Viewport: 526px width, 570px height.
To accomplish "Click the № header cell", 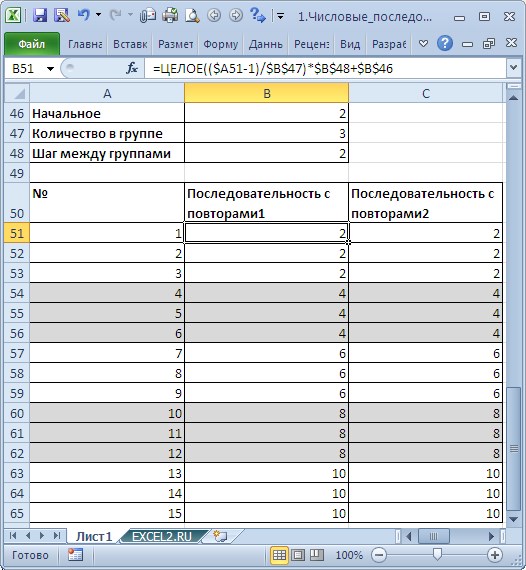I will pyautogui.click(x=107, y=203).
